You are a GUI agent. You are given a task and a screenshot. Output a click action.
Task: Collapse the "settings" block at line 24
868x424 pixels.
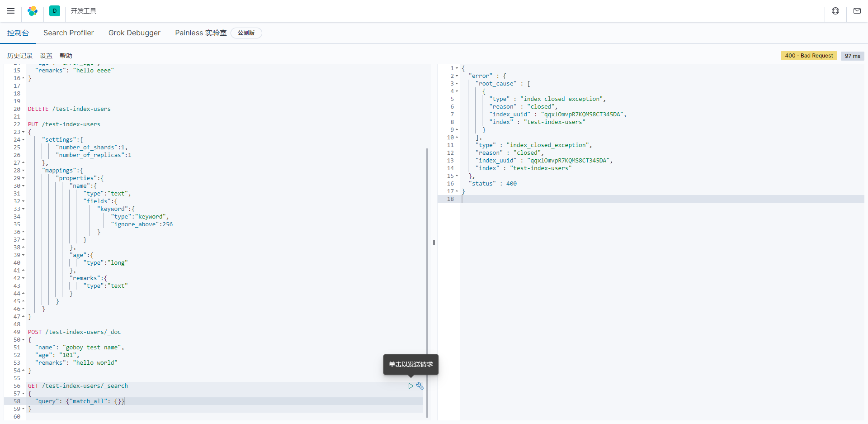24,140
